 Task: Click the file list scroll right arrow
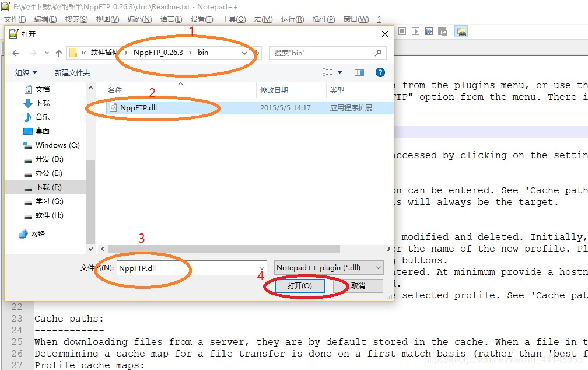click(x=388, y=249)
